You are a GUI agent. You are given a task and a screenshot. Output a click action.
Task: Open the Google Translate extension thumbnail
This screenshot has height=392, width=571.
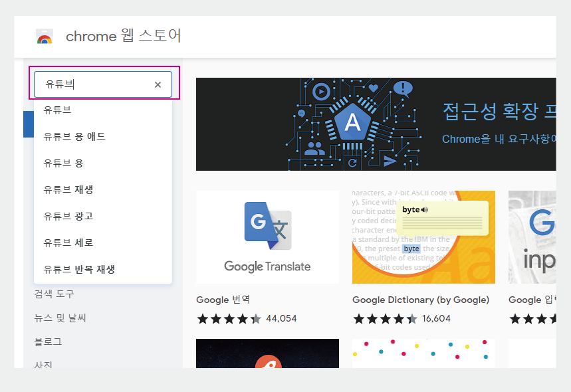click(x=267, y=237)
